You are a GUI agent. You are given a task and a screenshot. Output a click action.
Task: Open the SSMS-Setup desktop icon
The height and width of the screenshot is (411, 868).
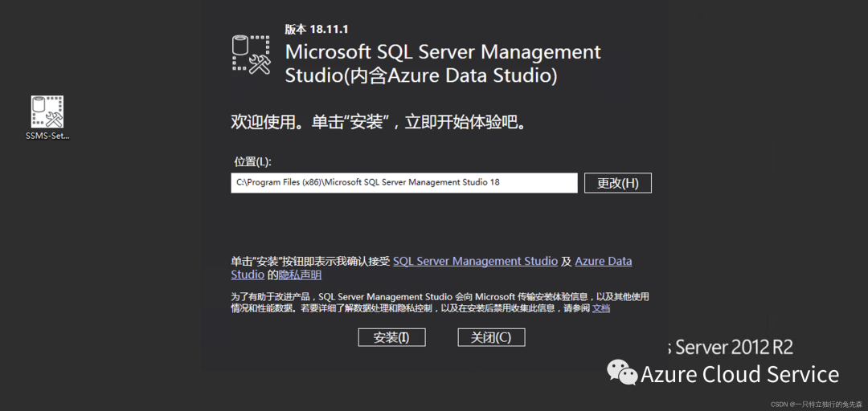[x=47, y=112]
